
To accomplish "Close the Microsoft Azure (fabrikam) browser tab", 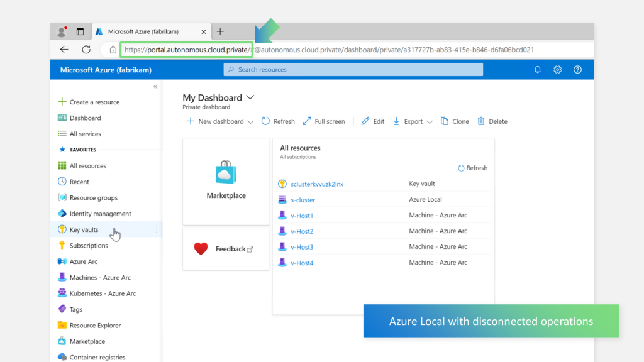I will point(203,31).
